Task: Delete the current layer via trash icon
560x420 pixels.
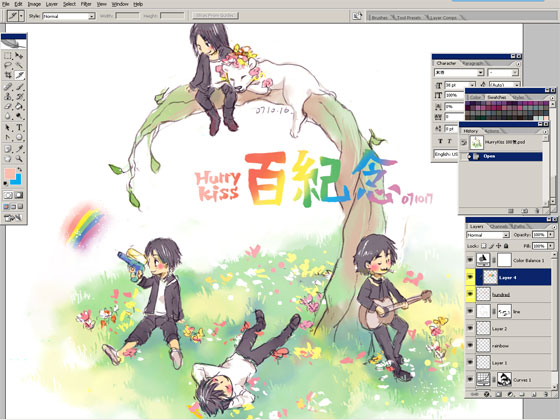Action: pyautogui.click(x=546, y=394)
